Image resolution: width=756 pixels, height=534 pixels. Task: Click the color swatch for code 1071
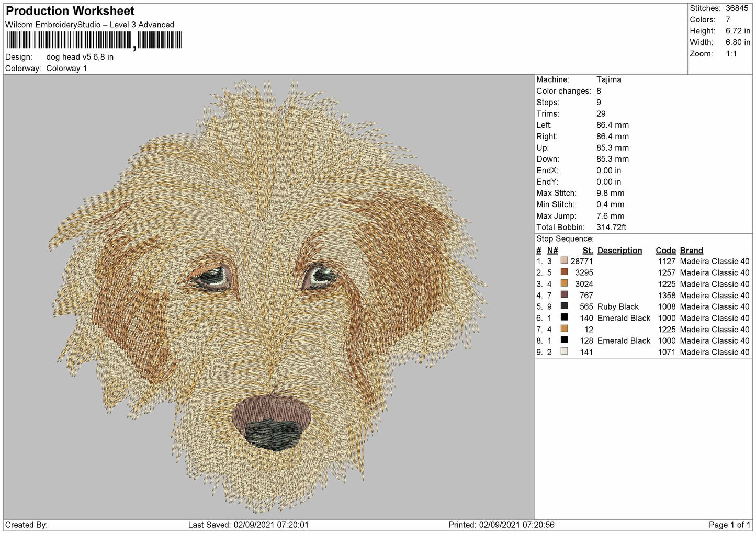(x=564, y=351)
